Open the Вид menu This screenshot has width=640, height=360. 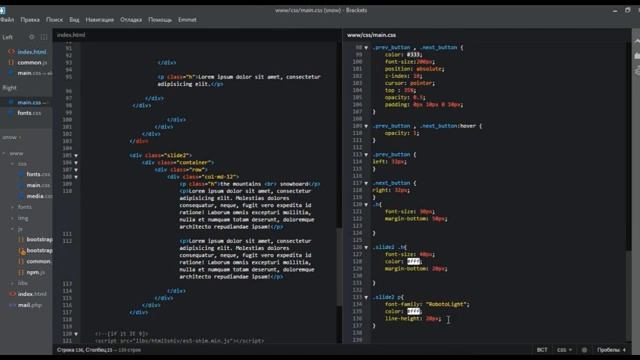[74, 20]
